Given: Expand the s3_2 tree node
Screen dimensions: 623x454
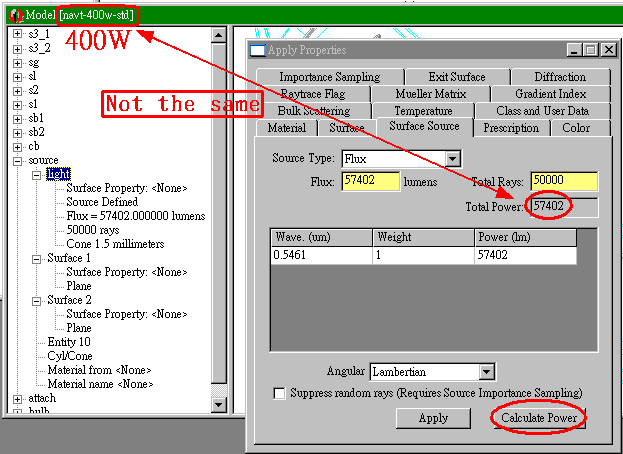Looking at the screenshot, I should (17, 49).
